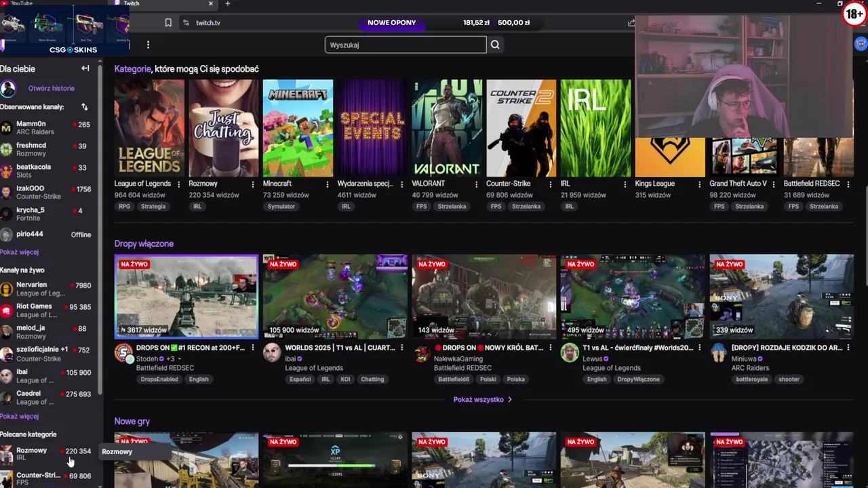Screen dimensions: 868x488
Task: Click the share icon in address bar
Action: pyautogui.click(x=631, y=22)
